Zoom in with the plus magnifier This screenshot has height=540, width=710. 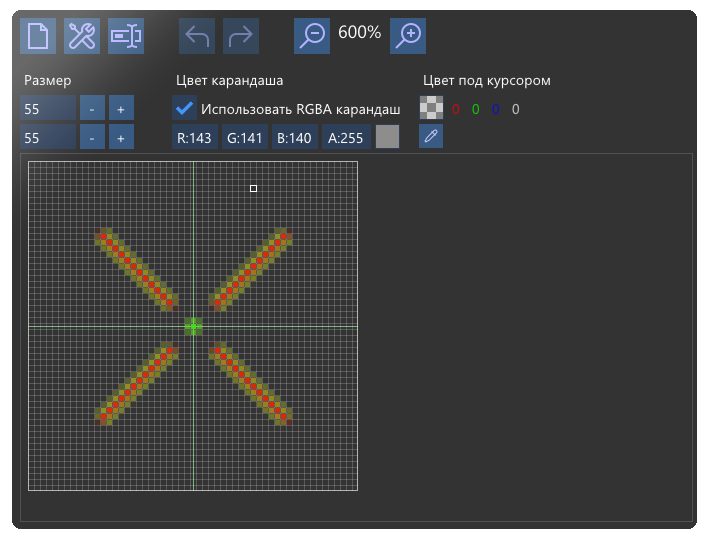pyautogui.click(x=408, y=36)
